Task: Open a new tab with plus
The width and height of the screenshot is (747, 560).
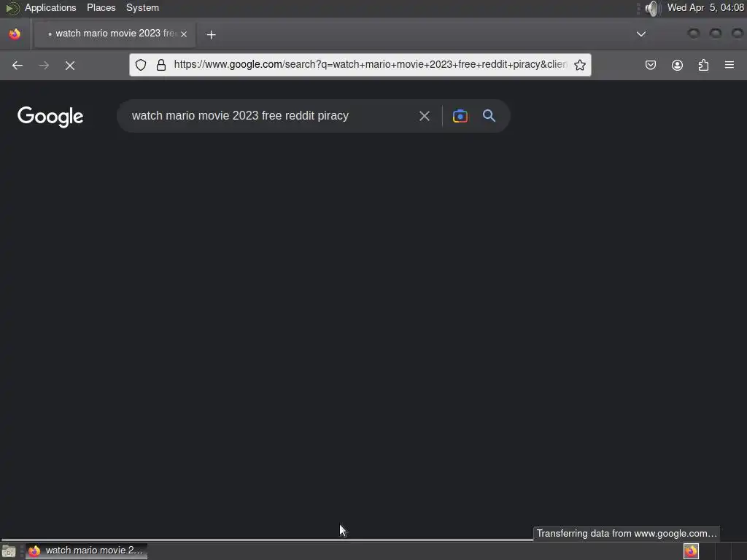Action: 211,34
